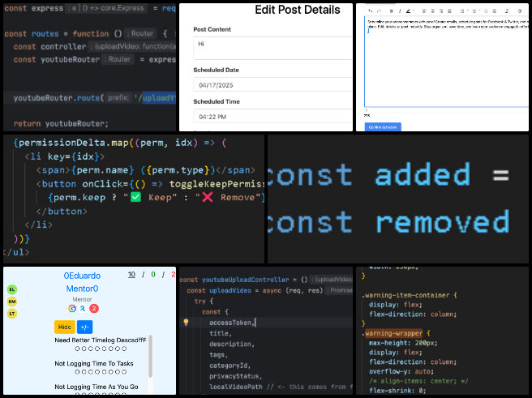Screen dimensions: 532x398
Task: Click the red X Remove emoji in code
Action: (208, 197)
